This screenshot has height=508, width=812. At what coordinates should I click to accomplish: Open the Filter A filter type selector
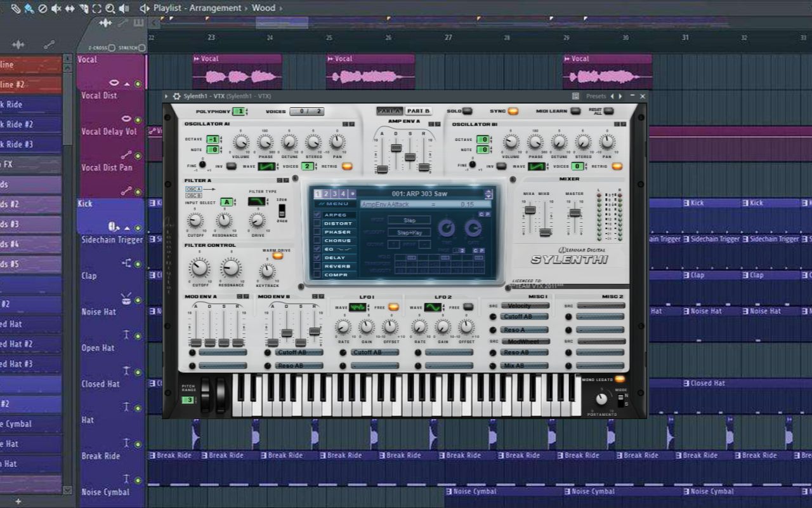point(257,201)
